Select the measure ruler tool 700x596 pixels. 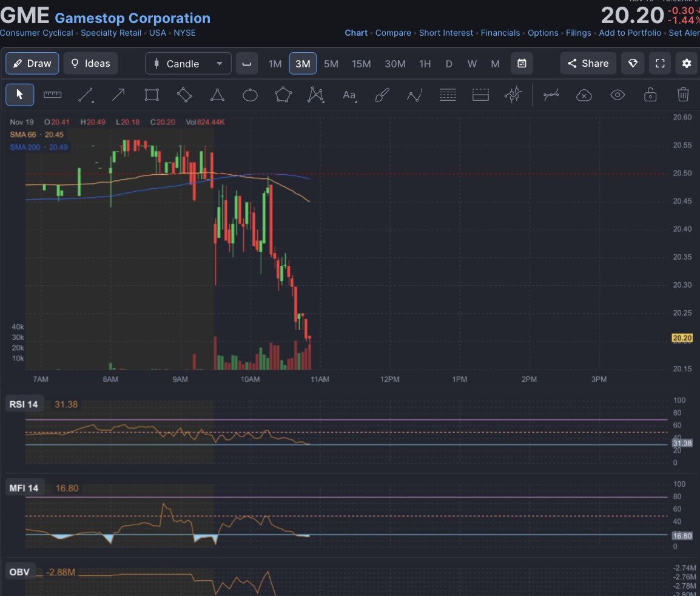click(52, 95)
